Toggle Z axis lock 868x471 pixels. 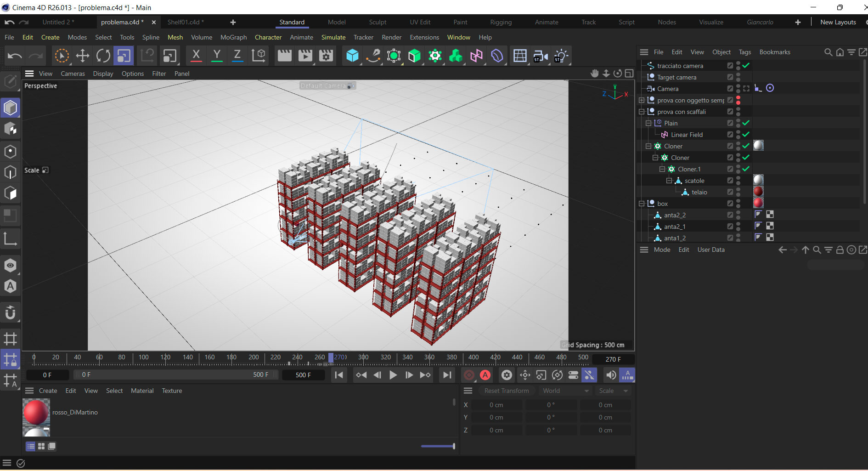coord(237,56)
